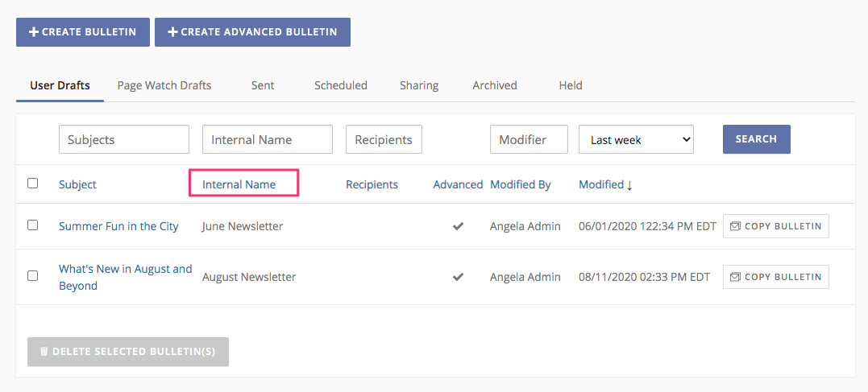Switch to the User Drafts tab

pyautogui.click(x=60, y=85)
